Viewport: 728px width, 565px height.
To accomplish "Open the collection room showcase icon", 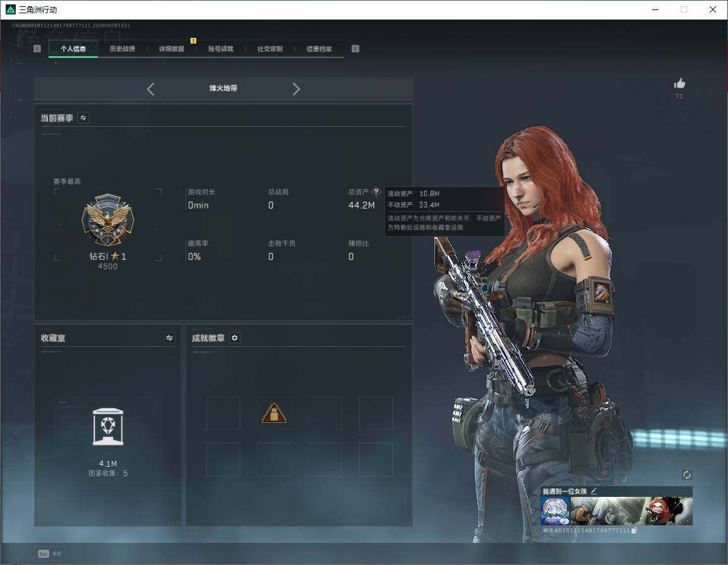I will [108, 427].
